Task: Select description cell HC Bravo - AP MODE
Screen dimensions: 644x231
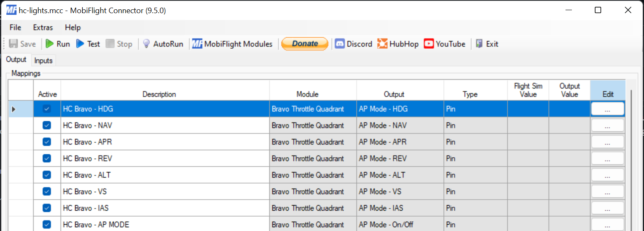Action: (165, 224)
